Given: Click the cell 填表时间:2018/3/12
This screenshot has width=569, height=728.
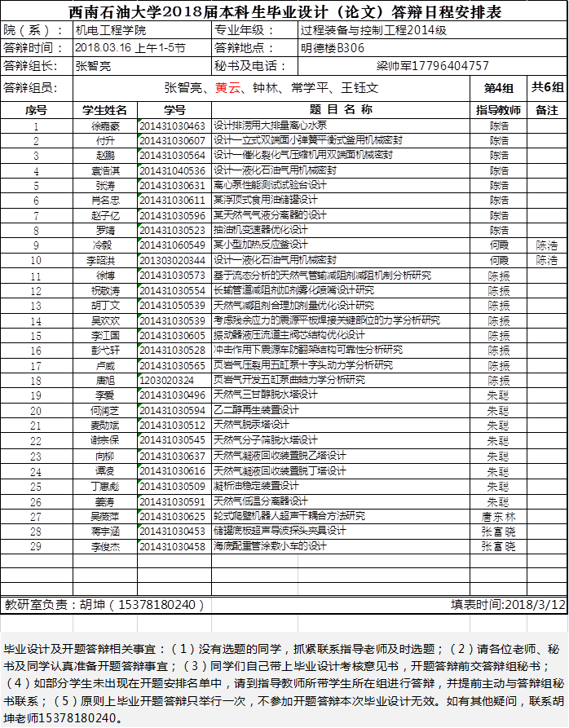Looking at the screenshot, I should (508, 605).
